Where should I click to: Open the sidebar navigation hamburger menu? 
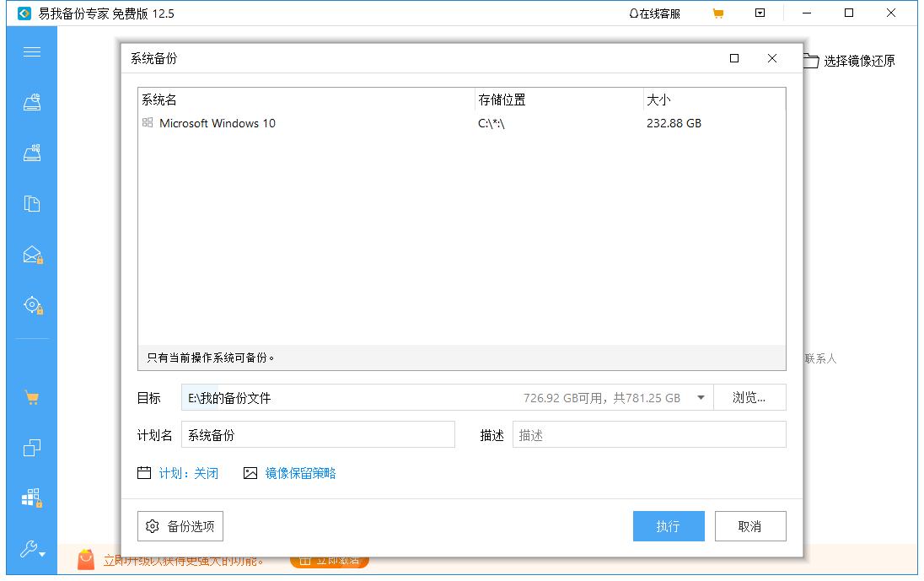(x=31, y=51)
